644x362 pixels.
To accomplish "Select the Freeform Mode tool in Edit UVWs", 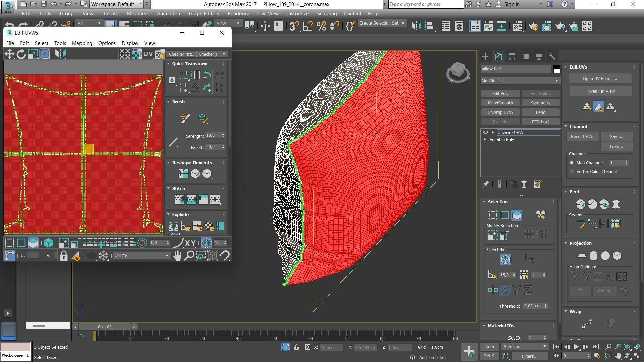I will (45, 54).
